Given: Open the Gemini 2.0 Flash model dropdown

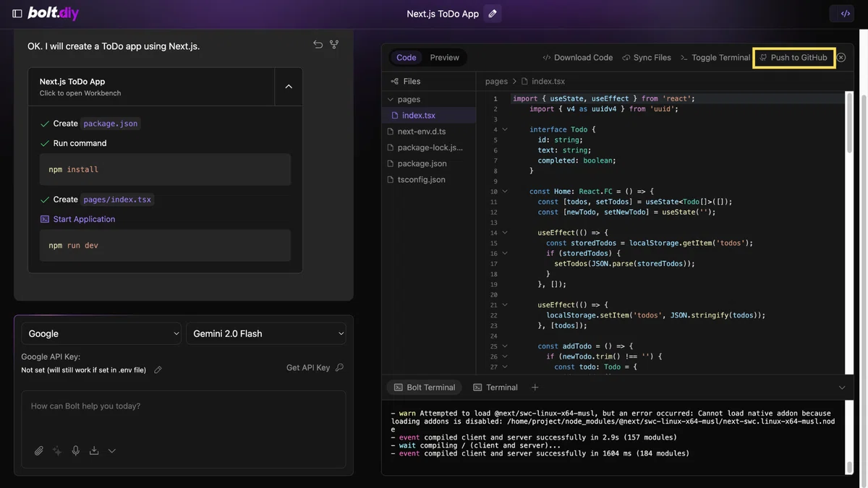Looking at the screenshot, I should [266, 333].
